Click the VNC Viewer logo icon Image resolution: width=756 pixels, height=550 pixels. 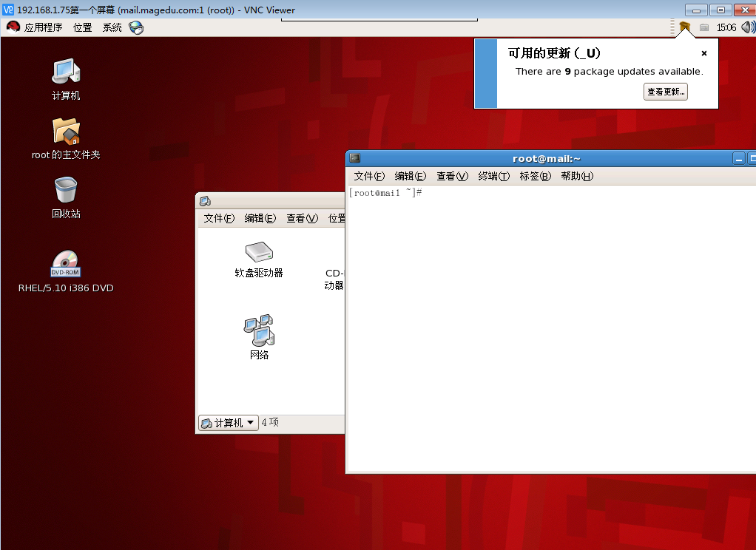(x=7, y=10)
